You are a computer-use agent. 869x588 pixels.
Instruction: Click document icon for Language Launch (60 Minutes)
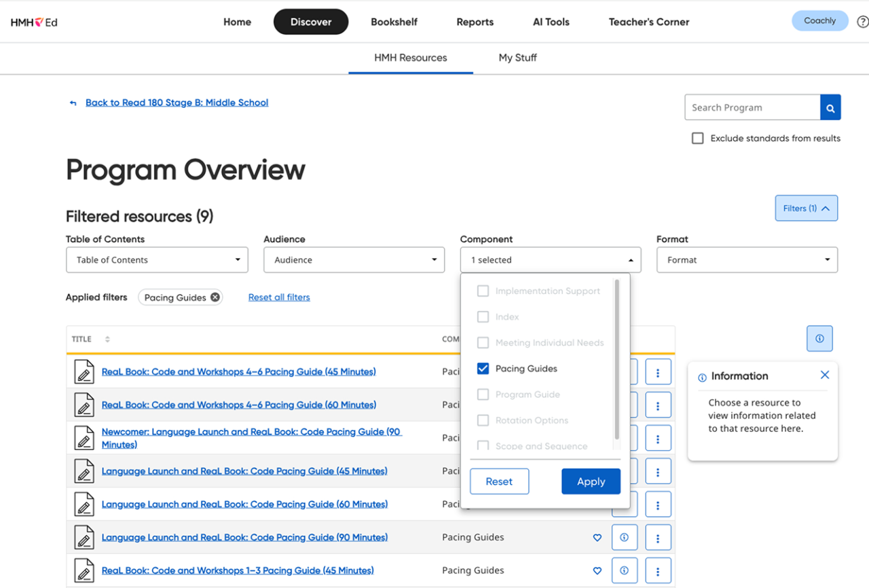pyautogui.click(x=84, y=504)
